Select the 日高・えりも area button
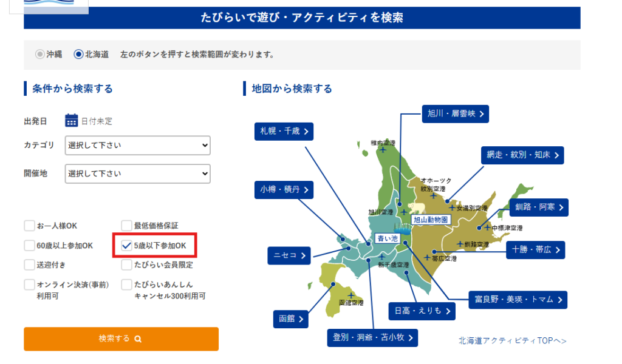The image size is (622, 364). (422, 311)
